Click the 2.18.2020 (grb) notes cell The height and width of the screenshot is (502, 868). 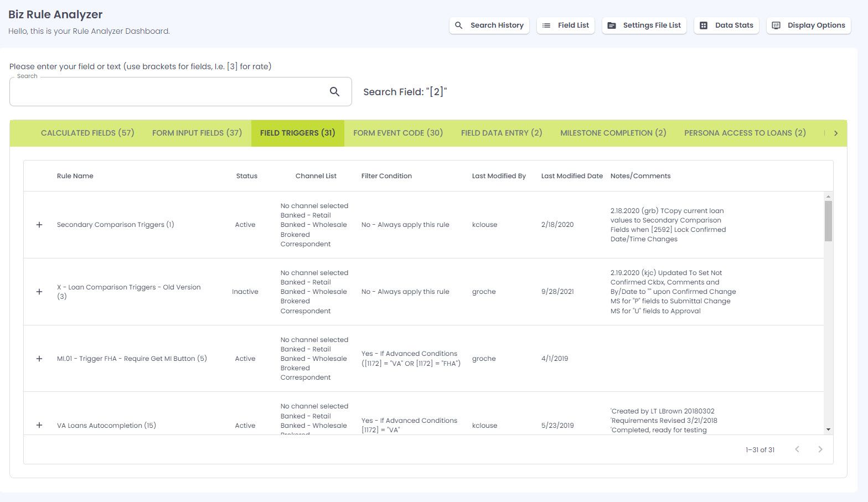[668, 225]
